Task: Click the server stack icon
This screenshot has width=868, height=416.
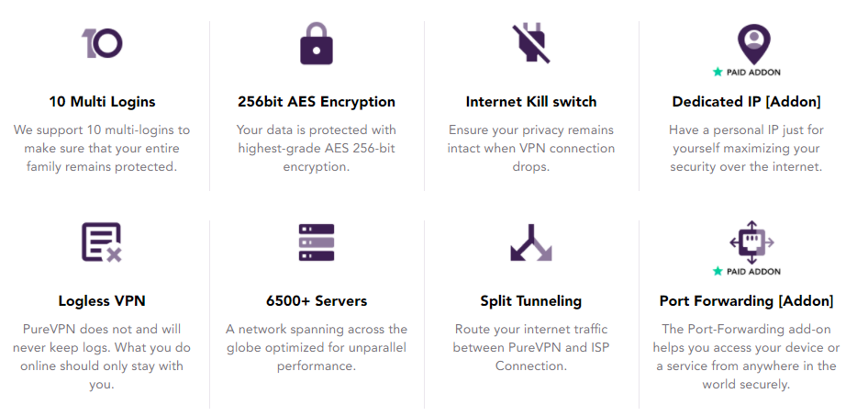Action: pos(317,242)
